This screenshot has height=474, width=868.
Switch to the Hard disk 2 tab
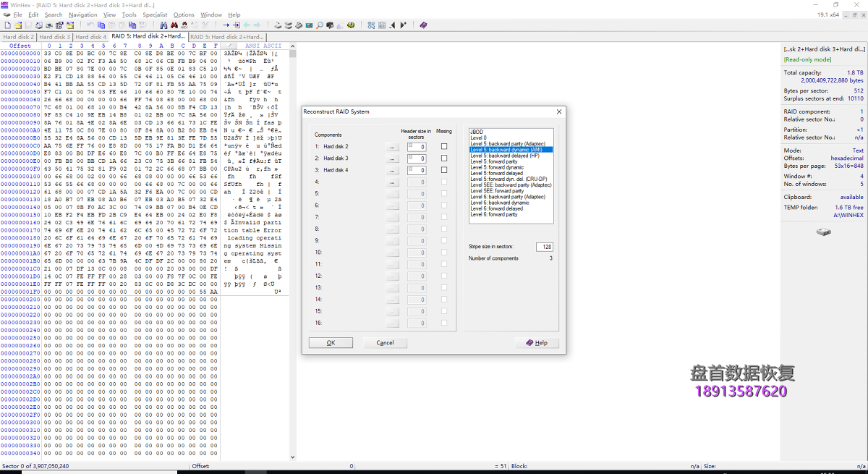pyautogui.click(x=18, y=36)
